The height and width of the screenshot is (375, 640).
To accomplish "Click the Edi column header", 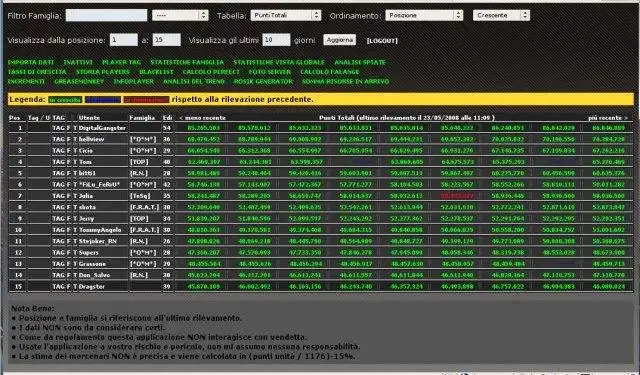I will pyautogui.click(x=167, y=118).
